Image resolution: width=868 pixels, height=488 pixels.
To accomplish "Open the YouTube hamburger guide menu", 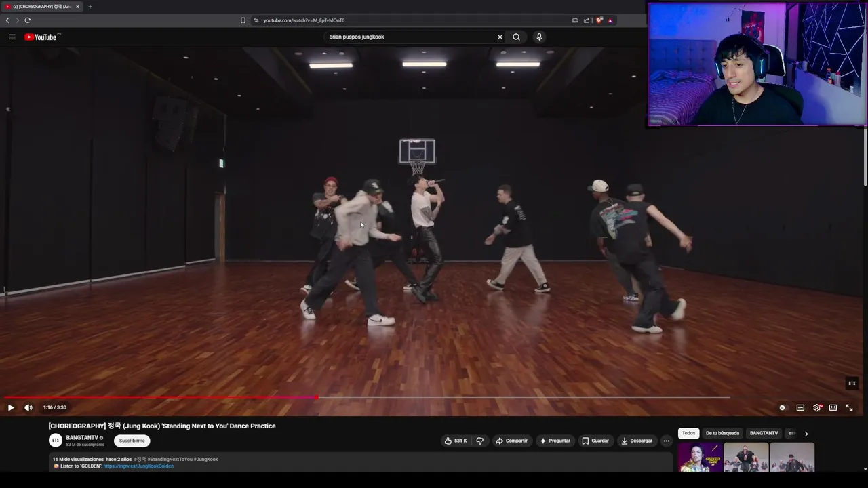I will click(12, 37).
